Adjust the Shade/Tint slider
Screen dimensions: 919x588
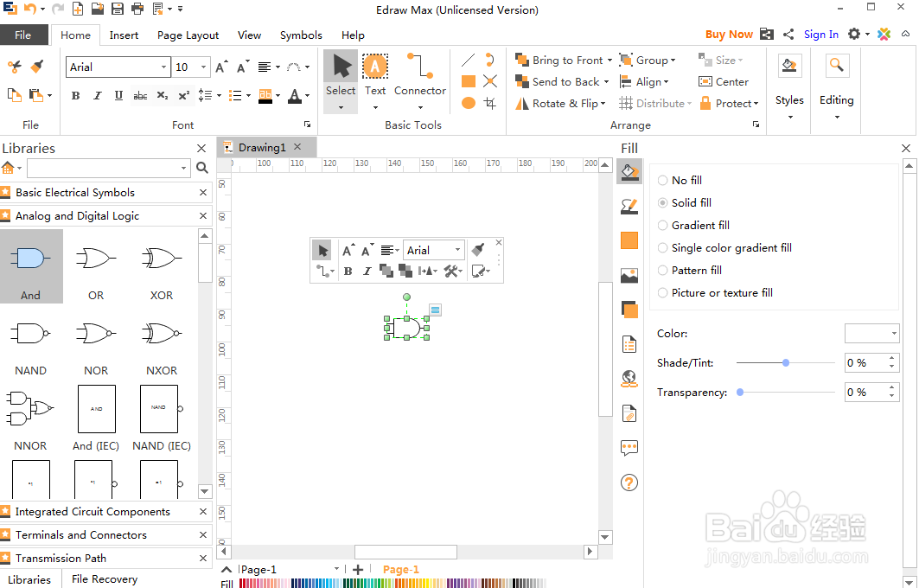click(x=785, y=363)
